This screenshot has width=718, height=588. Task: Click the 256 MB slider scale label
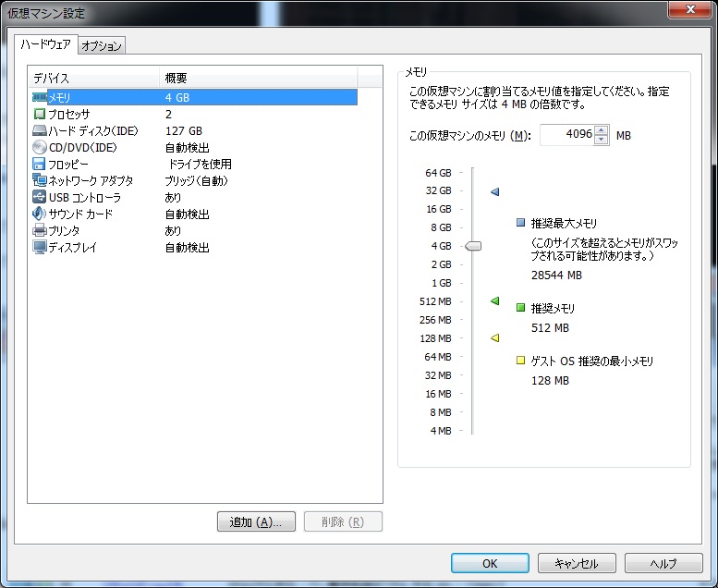click(x=435, y=320)
